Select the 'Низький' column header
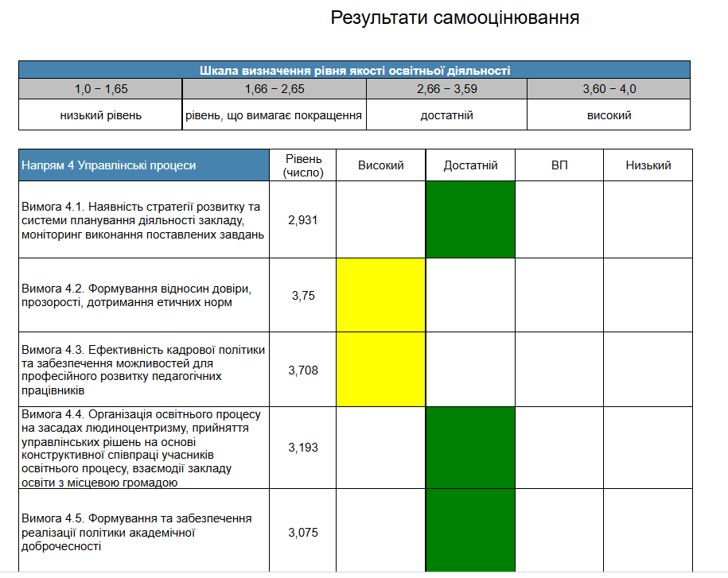The width and height of the screenshot is (728, 578). (x=648, y=165)
